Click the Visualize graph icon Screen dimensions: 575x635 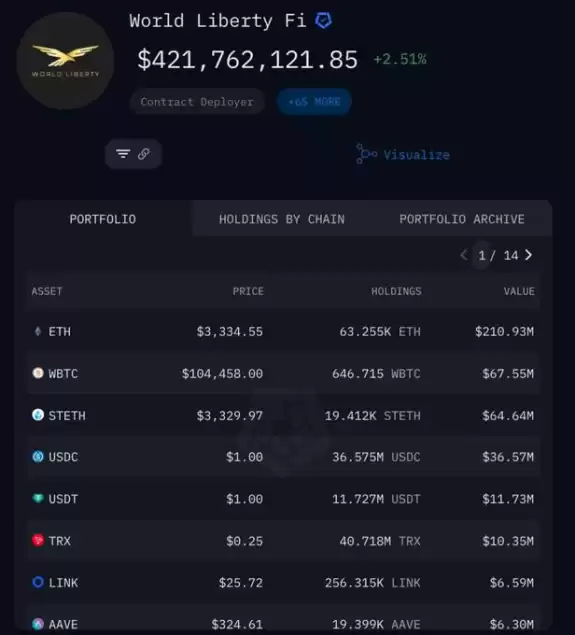tap(366, 154)
